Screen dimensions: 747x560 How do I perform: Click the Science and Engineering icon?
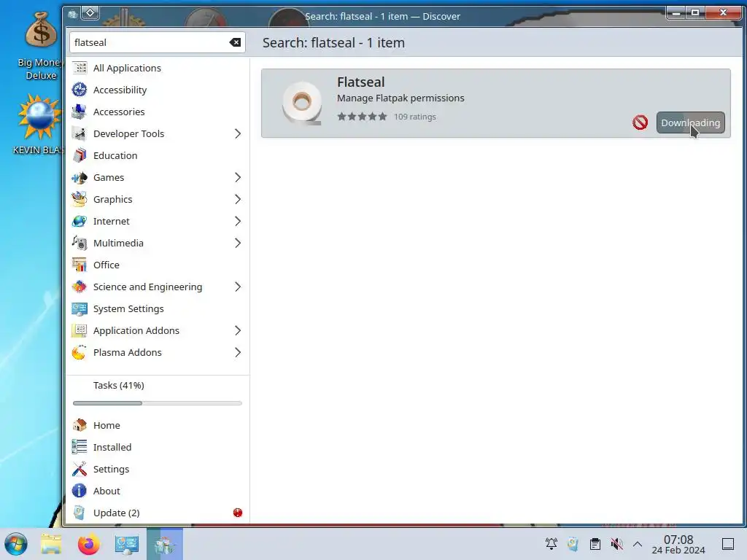pyautogui.click(x=80, y=287)
